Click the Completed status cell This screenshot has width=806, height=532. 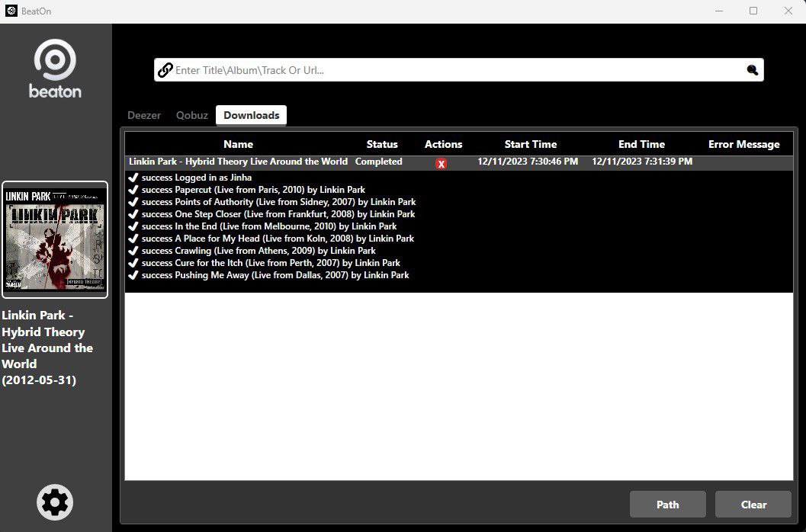[378, 162]
